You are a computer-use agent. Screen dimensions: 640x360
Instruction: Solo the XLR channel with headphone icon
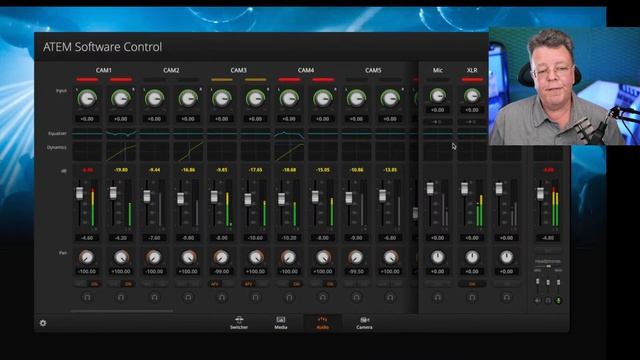point(472,298)
